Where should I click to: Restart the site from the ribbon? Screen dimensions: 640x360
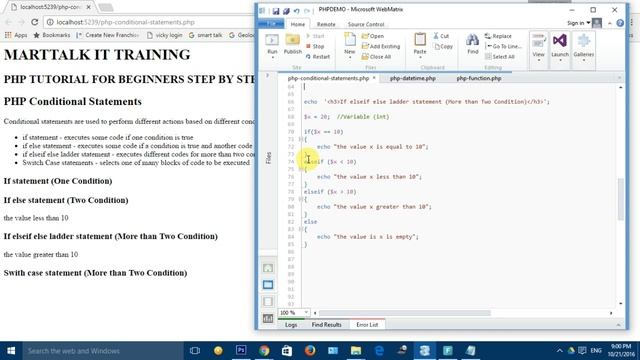[318, 57]
